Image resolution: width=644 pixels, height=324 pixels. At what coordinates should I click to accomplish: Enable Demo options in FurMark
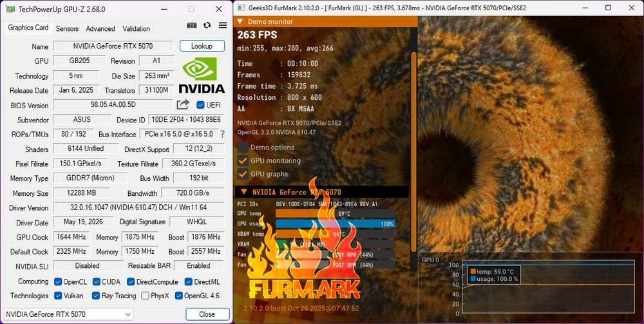click(x=243, y=147)
